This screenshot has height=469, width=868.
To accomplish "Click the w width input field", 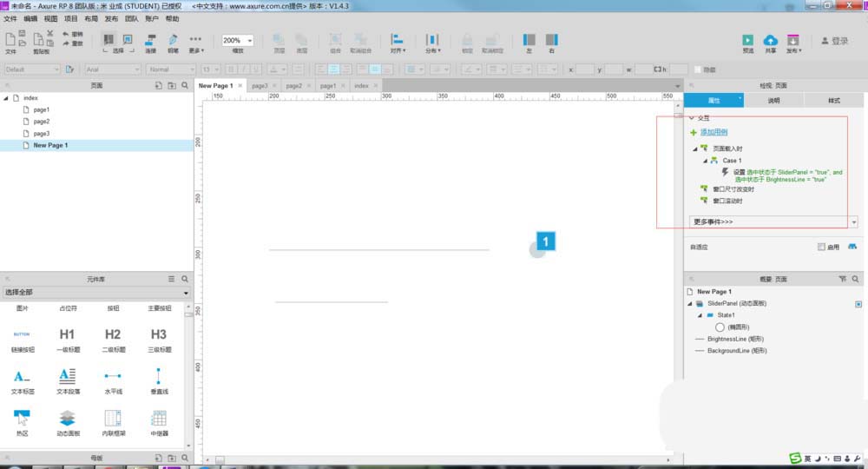I will (644, 69).
